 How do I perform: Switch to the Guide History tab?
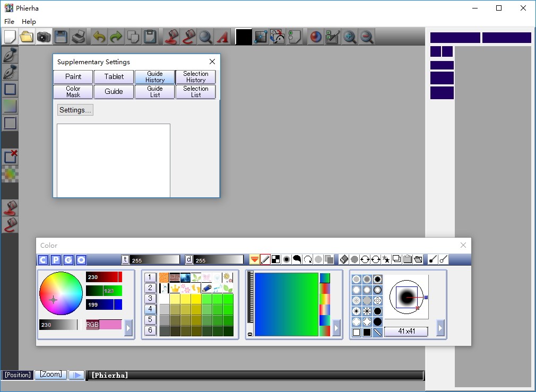[155, 76]
